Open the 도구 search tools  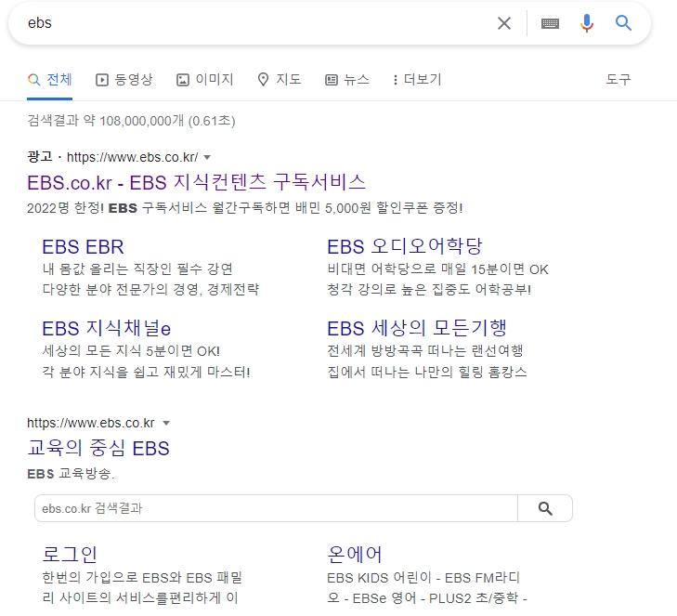618,79
